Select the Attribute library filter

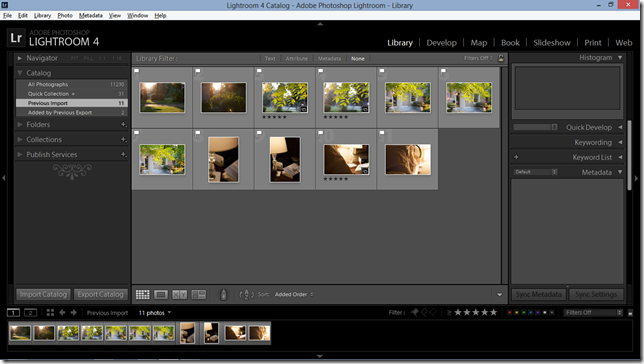(297, 59)
